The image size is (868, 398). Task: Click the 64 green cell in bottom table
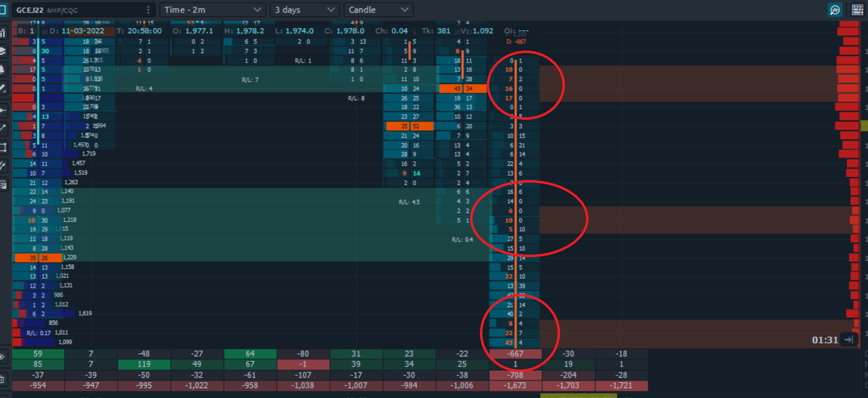[x=250, y=354]
